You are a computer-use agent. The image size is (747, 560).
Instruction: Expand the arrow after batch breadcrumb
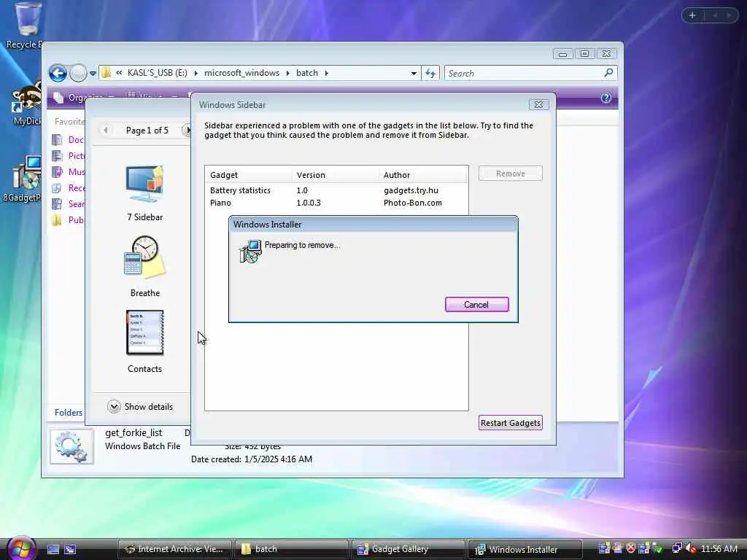(326, 73)
